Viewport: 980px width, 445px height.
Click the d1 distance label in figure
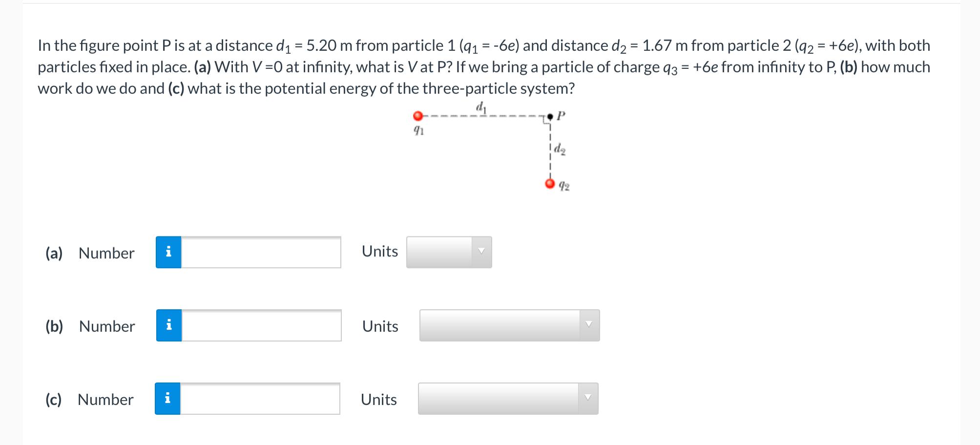point(480,106)
